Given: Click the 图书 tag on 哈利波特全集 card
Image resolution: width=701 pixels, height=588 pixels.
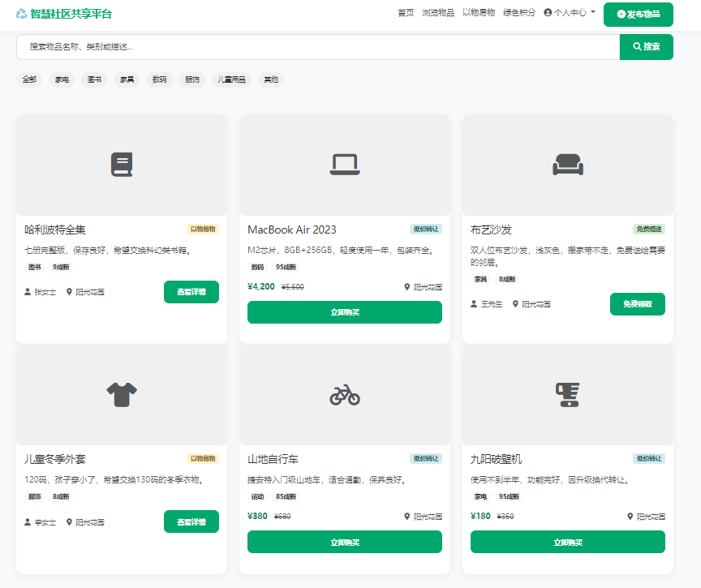Looking at the screenshot, I should (34, 267).
